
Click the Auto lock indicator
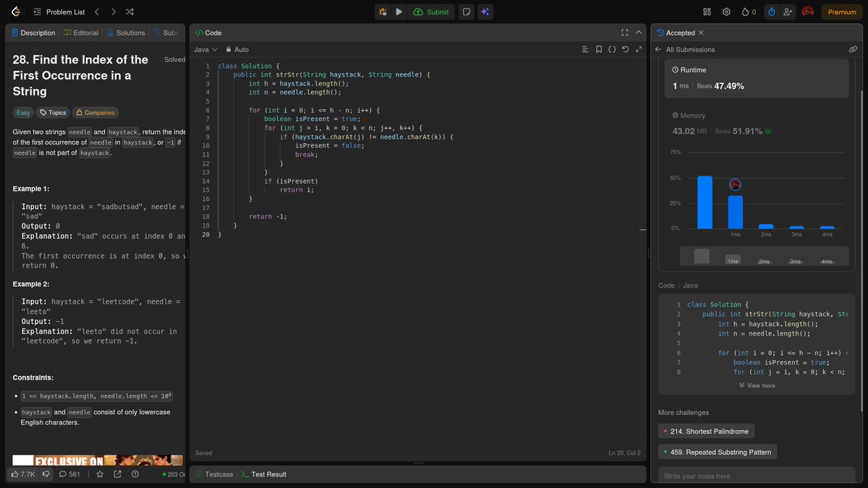tap(237, 49)
